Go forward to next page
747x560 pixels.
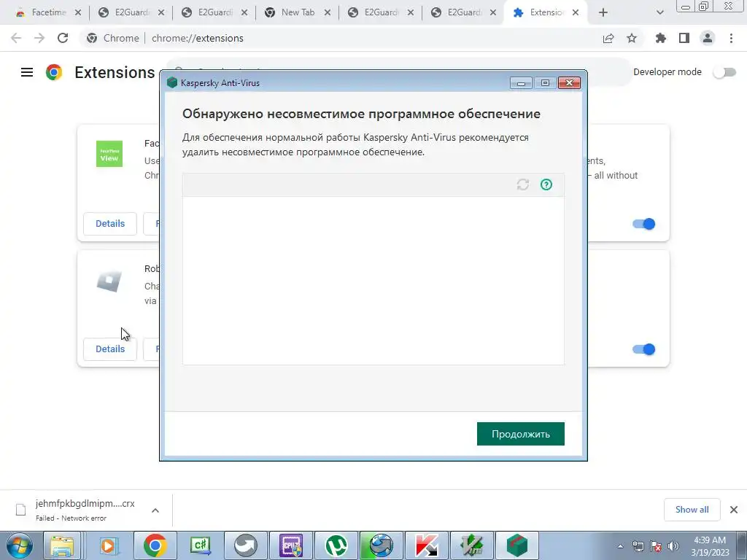point(39,38)
